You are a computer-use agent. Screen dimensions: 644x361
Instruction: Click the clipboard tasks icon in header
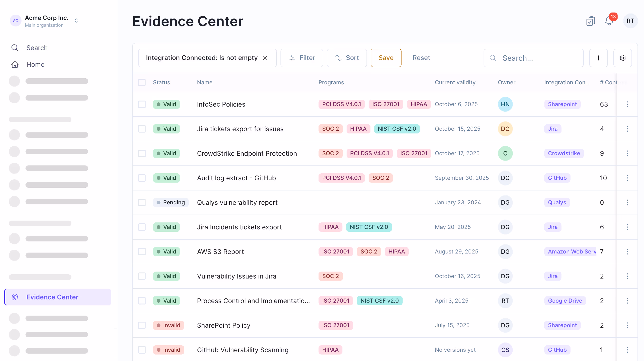[x=590, y=21]
